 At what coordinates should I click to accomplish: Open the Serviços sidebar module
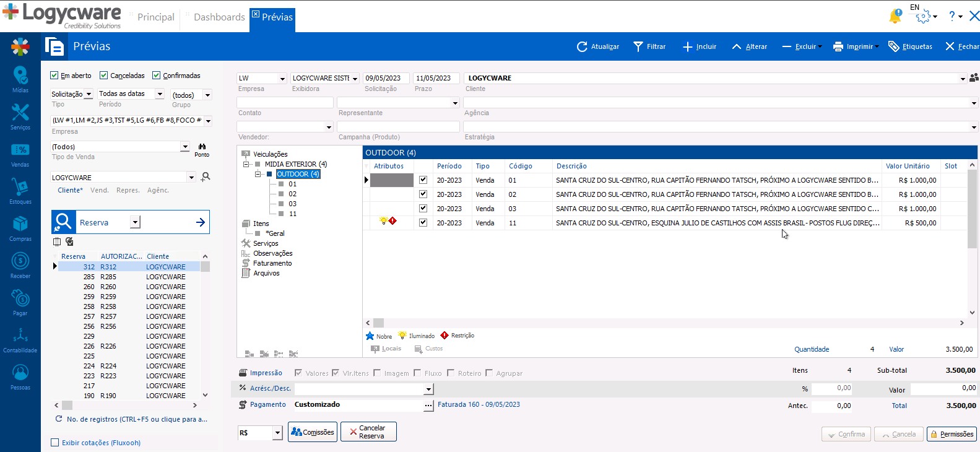click(x=20, y=116)
